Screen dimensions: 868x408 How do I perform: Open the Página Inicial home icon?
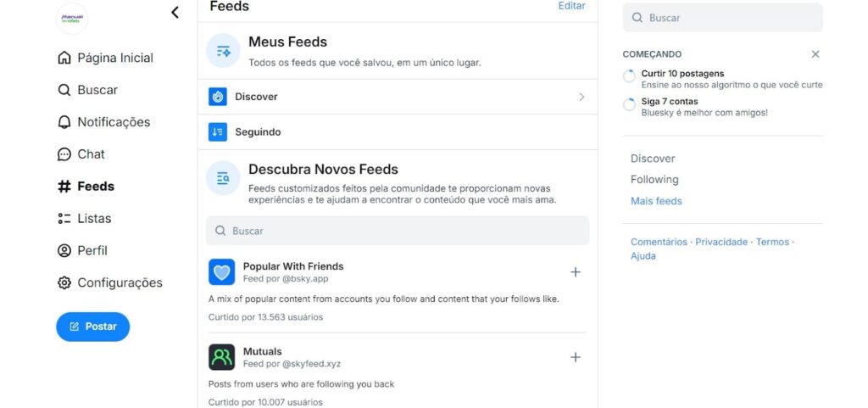(64, 58)
